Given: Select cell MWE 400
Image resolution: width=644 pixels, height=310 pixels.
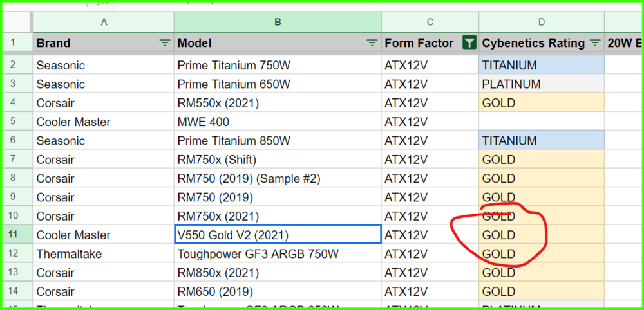Looking at the screenshot, I should (x=278, y=122).
